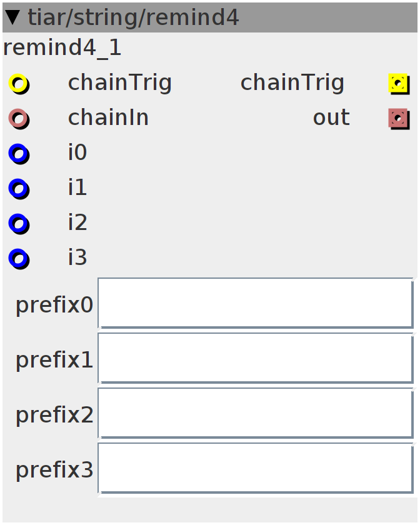Click the out outlet label
The image size is (420, 525).
pyautogui.click(x=332, y=118)
